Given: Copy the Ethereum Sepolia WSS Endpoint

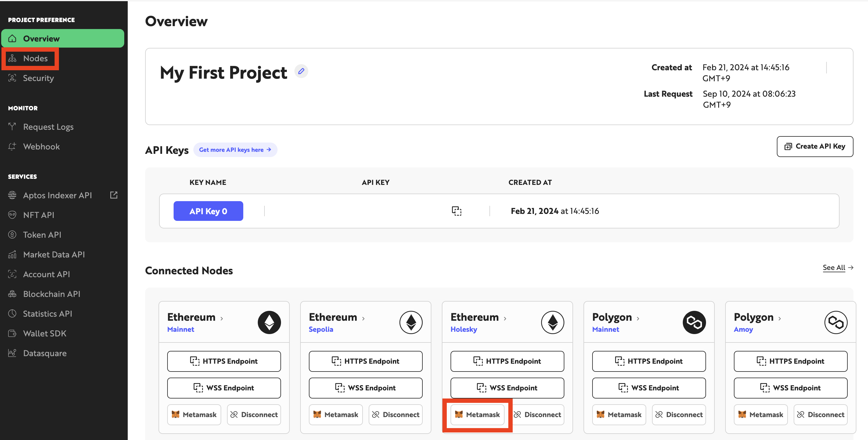Looking at the screenshot, I should click(365, 388).
